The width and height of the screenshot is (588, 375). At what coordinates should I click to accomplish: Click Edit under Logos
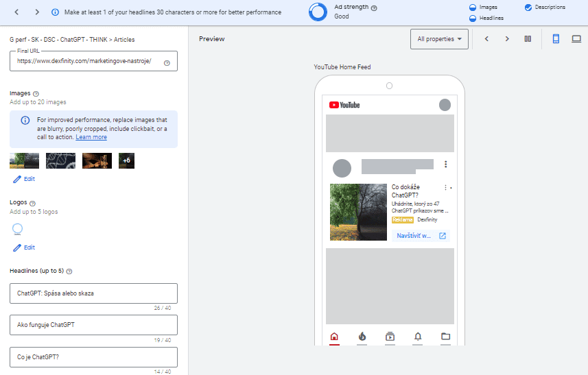24,247
